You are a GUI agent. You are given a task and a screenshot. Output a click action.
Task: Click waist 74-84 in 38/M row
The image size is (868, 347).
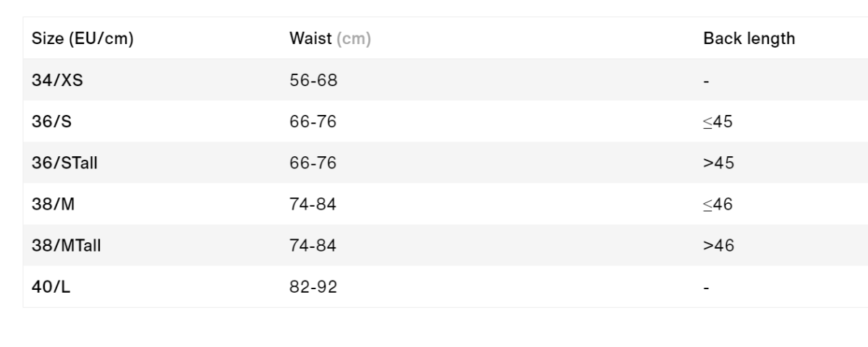[312, 205]
